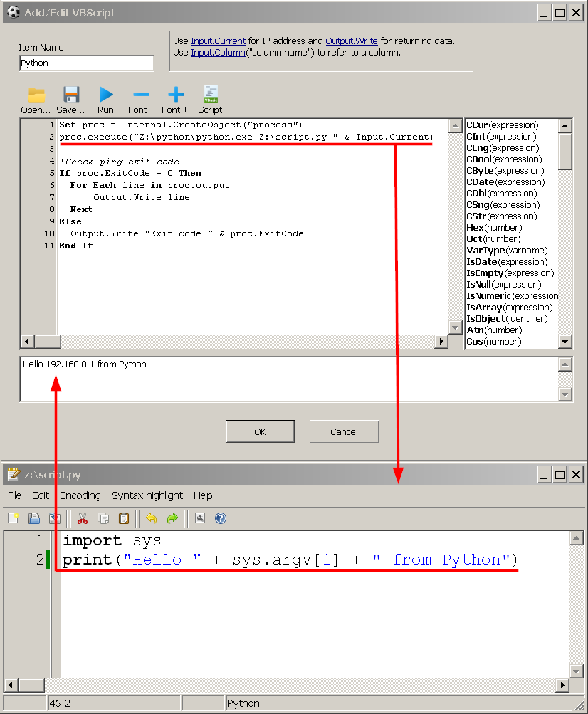
Task: Select IsObject(identifier) in function list
Action: pyautogui.click(x=506, y=318)
